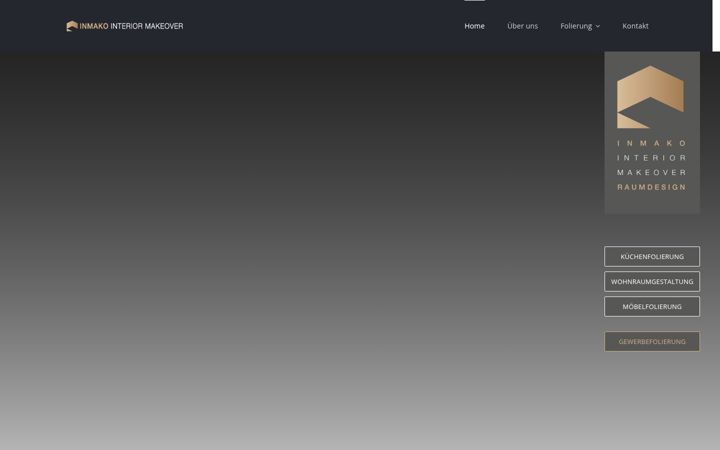
Task: Select the Wohnraumgestaltung button
Action: pos(652,281)
